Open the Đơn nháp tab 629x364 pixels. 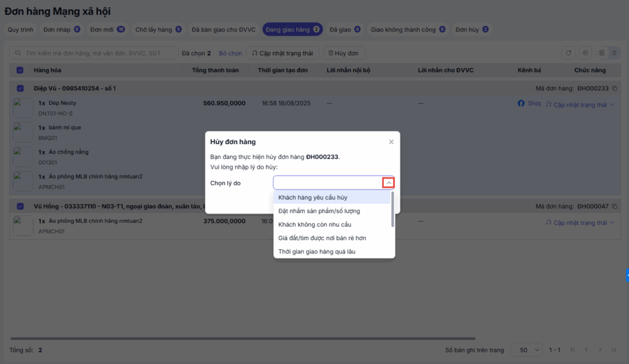pos(62,29)
